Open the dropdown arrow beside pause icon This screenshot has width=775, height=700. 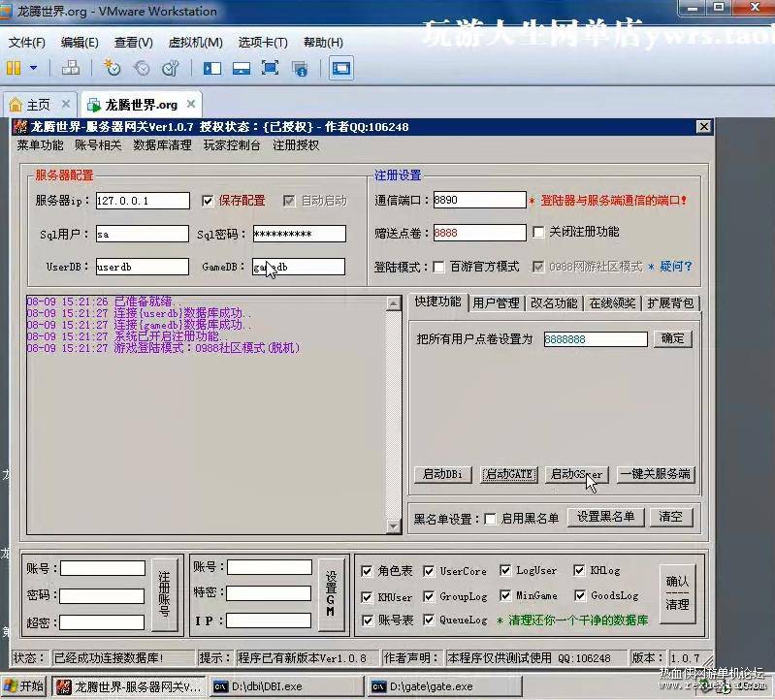click(34, 68)
